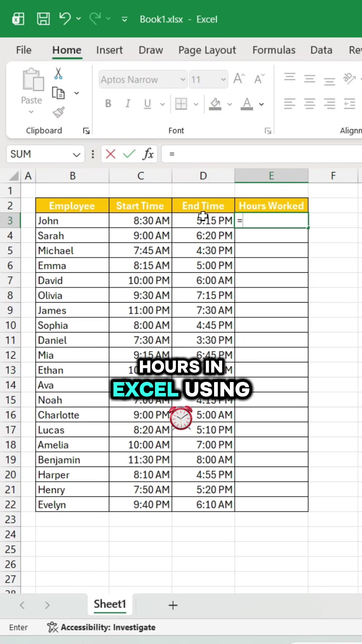Toggle Center alignment
Viewport: 362px width, 644px height.
(310, 104)
